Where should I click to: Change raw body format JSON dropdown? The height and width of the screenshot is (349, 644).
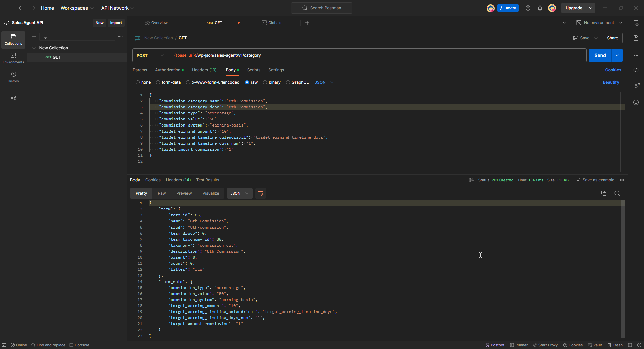click(324, 82)
